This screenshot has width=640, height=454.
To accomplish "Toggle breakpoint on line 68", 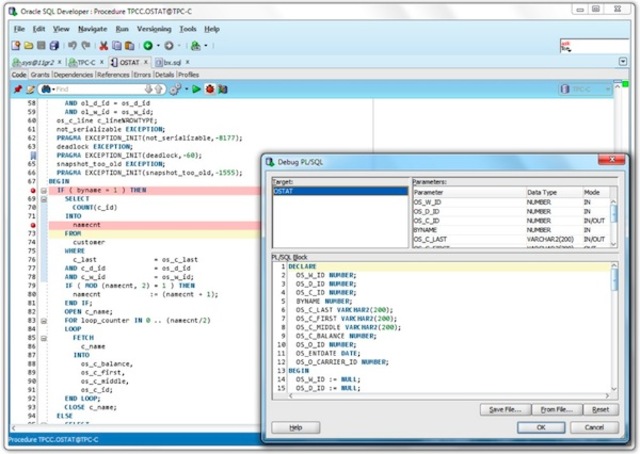I will point(33,191).
